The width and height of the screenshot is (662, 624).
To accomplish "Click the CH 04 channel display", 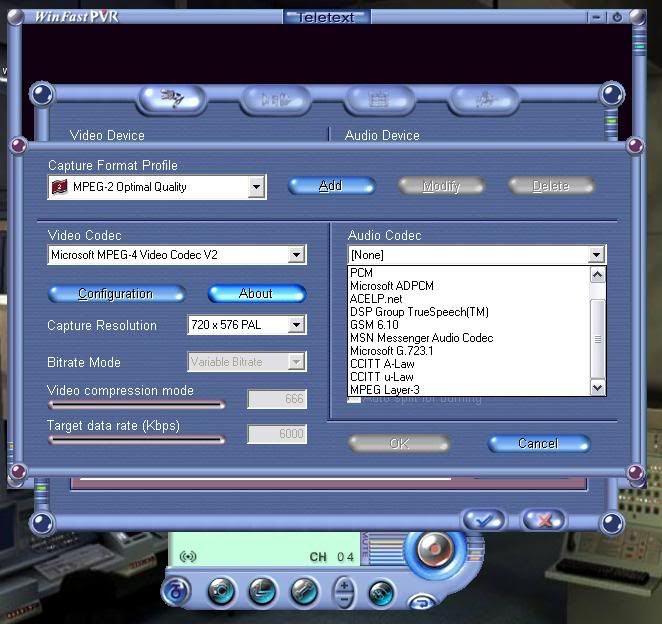I will point(332,557).
